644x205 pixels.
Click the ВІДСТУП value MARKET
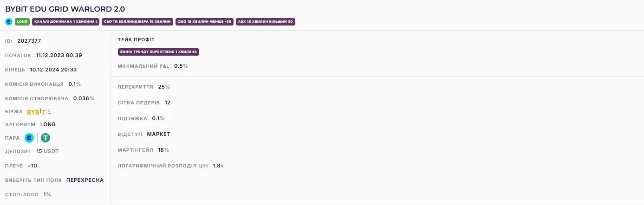point(159,134)
